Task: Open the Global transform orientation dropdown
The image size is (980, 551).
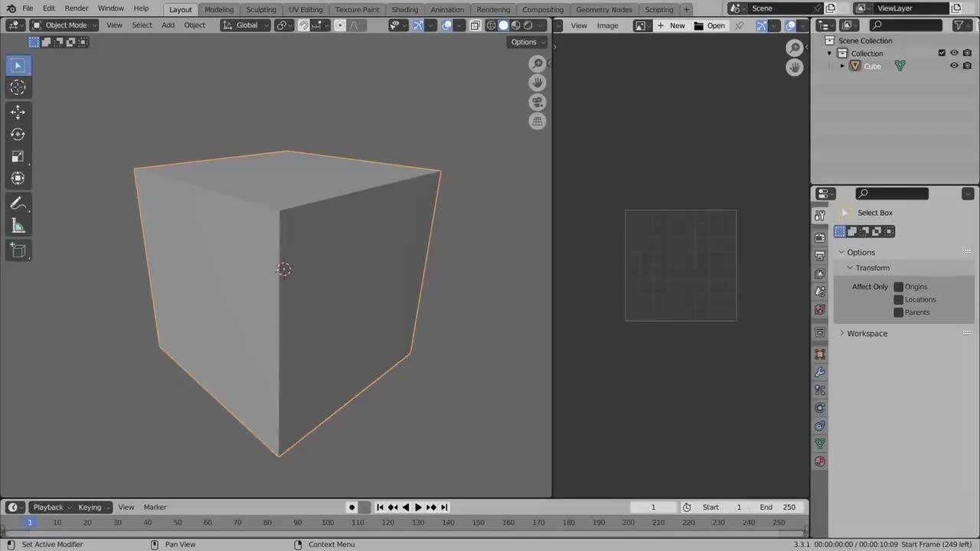Action: click(246, 25)
